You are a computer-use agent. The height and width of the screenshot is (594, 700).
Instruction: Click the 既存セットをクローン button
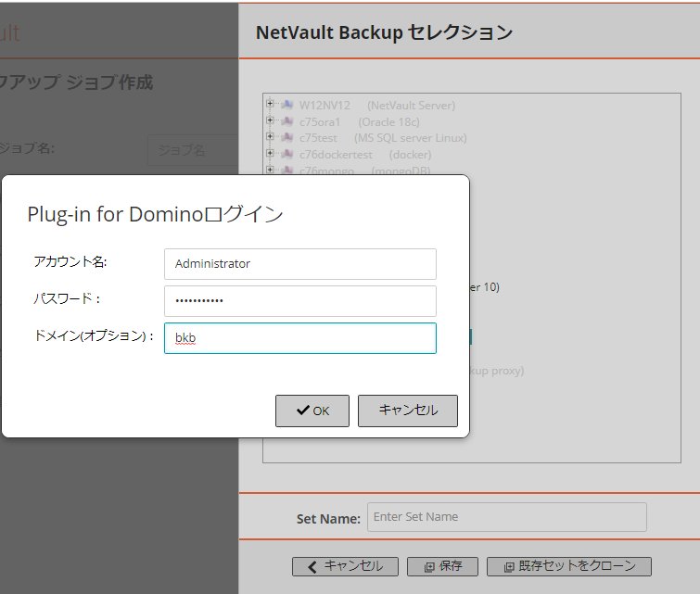[568, 566]
